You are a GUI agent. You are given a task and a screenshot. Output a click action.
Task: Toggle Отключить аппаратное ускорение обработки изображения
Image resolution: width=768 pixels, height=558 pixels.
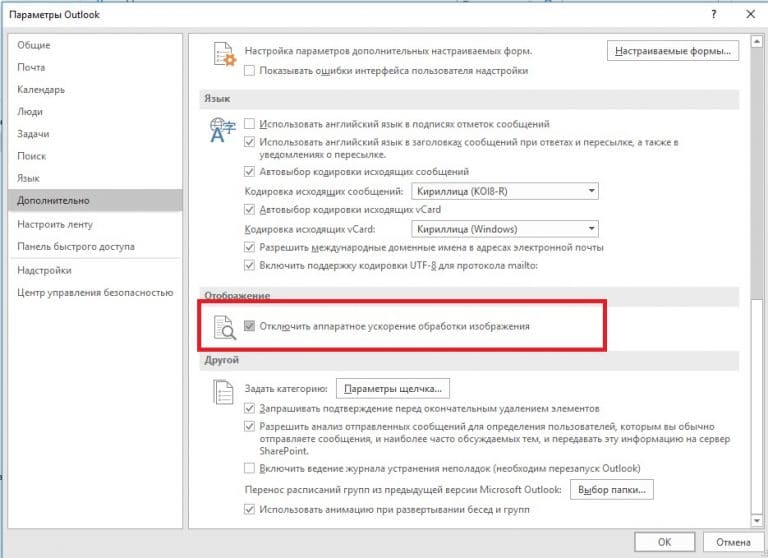(250, 326)
